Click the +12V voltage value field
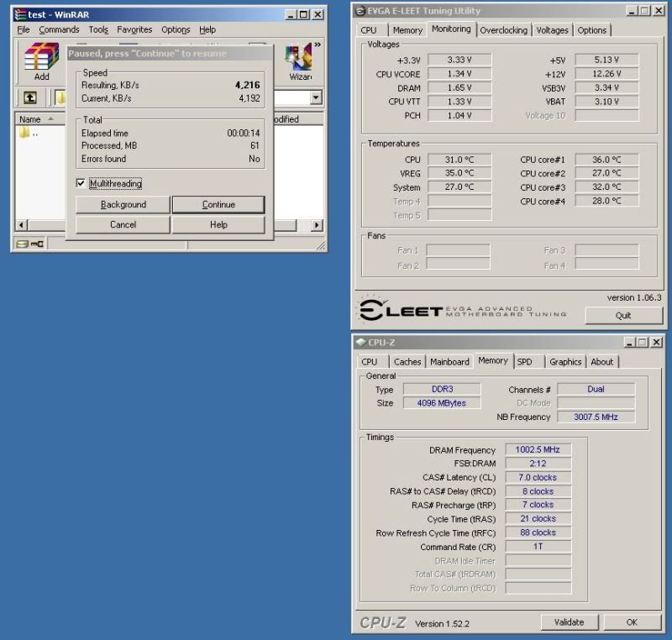The width and height of the screenshot is (672, 640). pos(606,74)
